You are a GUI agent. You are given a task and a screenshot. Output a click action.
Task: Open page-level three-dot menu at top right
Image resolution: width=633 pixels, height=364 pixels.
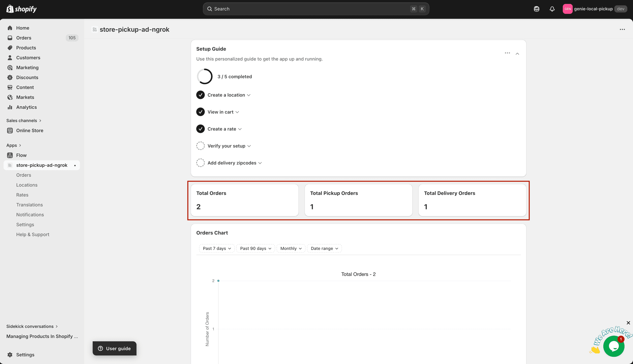622,29
